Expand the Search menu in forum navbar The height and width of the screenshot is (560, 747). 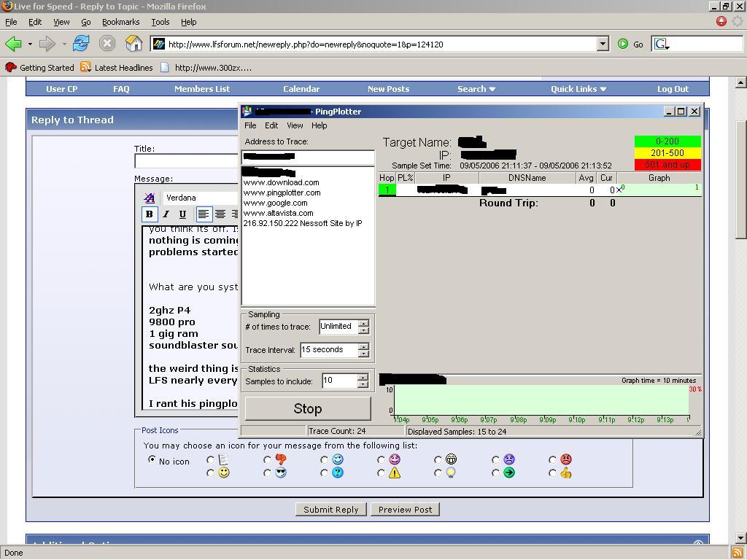point(476,89)
